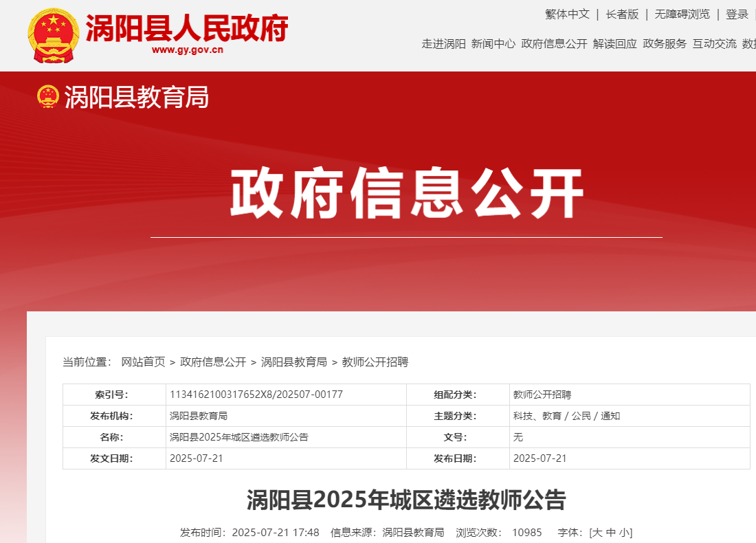Click the 政府信息公开 banner title
Viewport: 756px width, 543px height.
pos(406,193)
